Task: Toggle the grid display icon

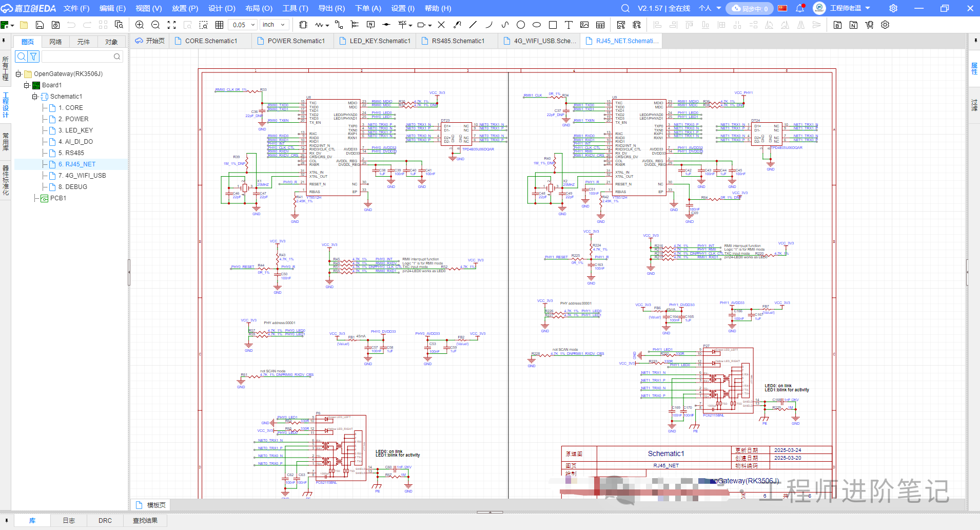Action: [x=219, y=25]
